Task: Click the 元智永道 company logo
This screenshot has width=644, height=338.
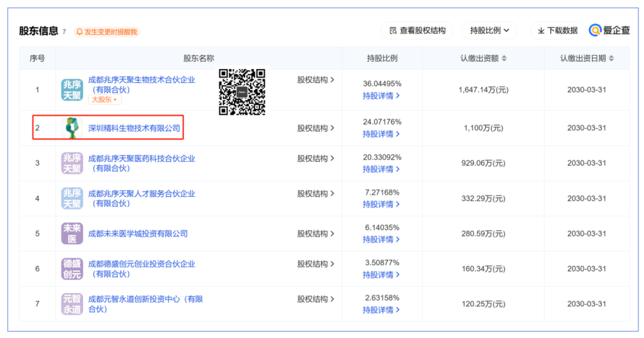Action: point(72,304)
